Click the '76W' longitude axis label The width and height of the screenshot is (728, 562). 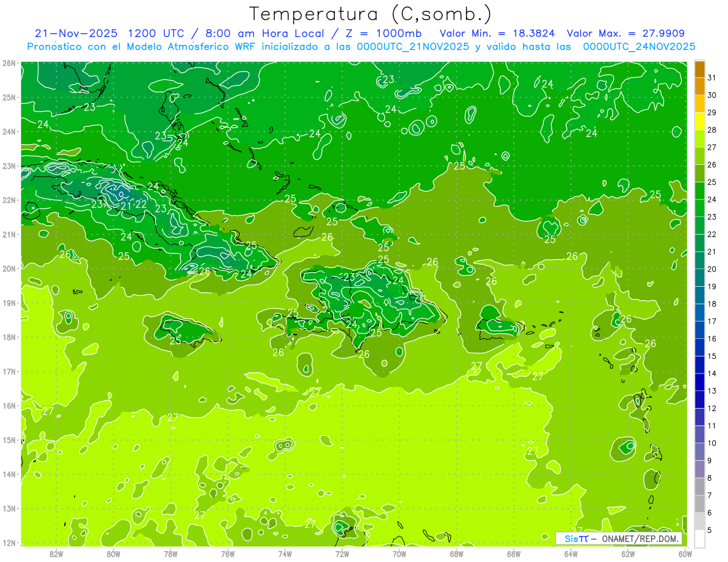(x=228, y=554)
